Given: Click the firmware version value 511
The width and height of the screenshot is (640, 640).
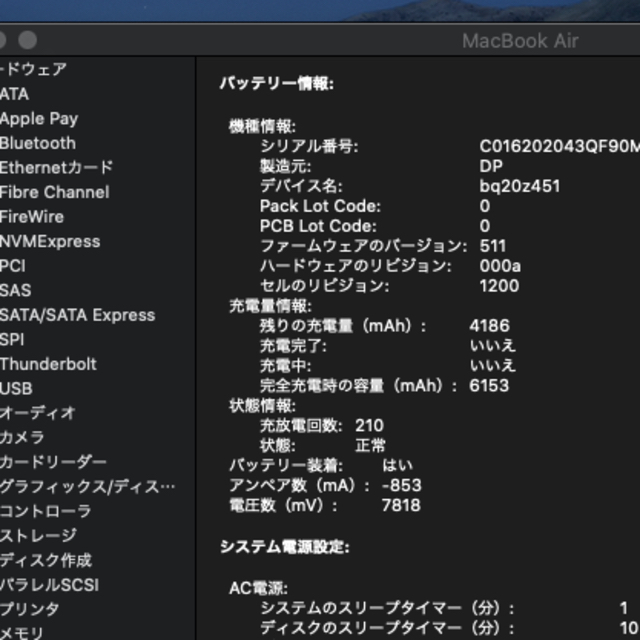Looking at the screenshot, I should click(493, 246).
